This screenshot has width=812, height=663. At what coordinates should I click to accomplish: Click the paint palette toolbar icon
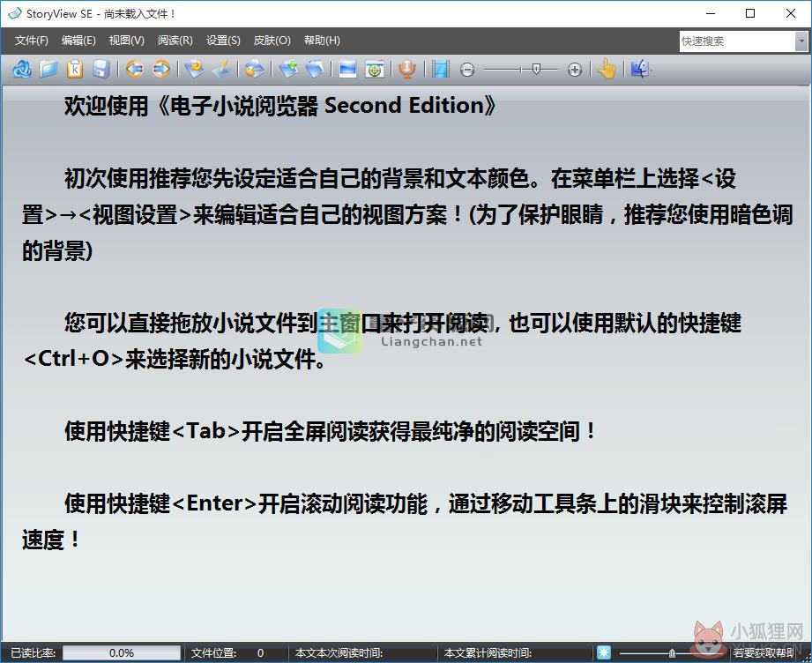tap(254, 69)
